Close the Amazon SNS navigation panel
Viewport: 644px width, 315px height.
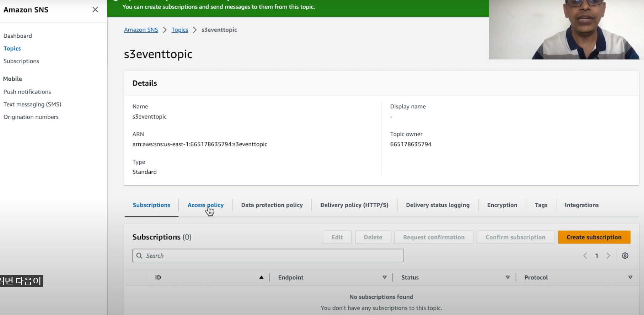95,10
